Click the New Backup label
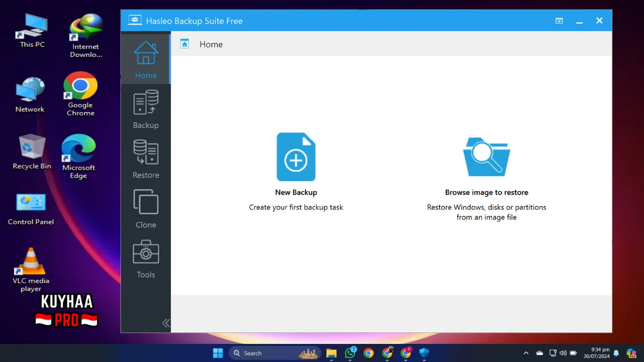 coord(296,192)
